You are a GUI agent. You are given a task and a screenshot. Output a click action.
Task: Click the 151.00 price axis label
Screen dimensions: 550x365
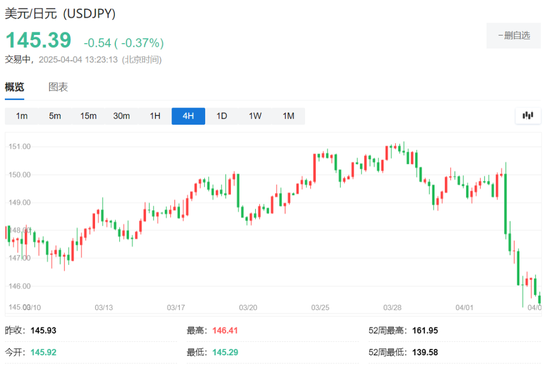click(20, 147)
